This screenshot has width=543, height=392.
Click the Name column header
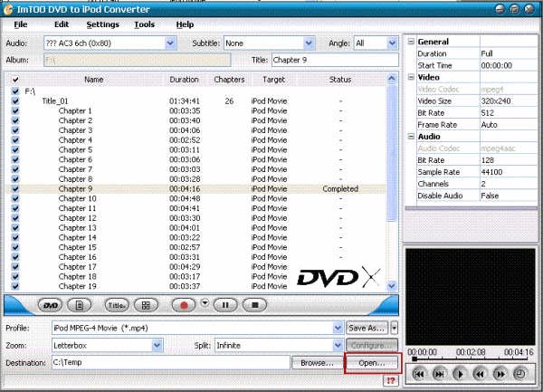(94, 80)
